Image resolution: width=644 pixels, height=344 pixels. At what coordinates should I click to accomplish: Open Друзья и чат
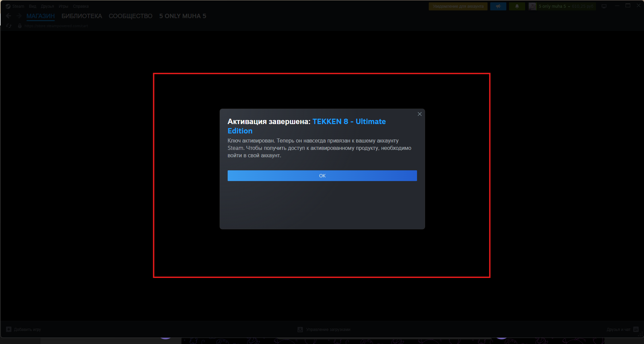click(x=618, y=330)
